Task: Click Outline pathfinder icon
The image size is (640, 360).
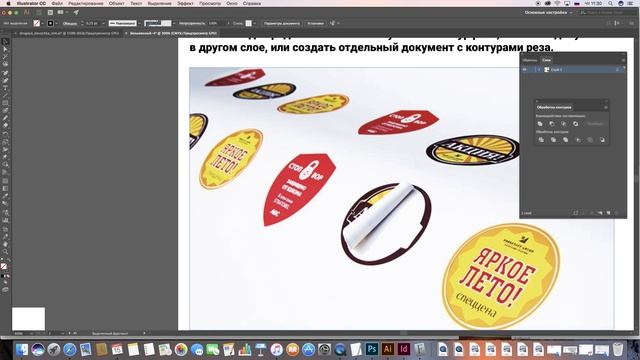Action: point(590,140)
